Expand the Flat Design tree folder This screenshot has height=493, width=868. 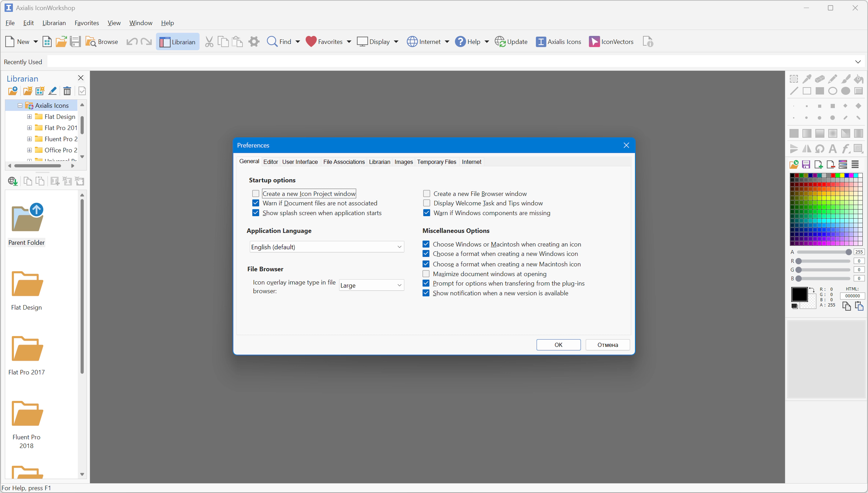click(x=29, y=117)
